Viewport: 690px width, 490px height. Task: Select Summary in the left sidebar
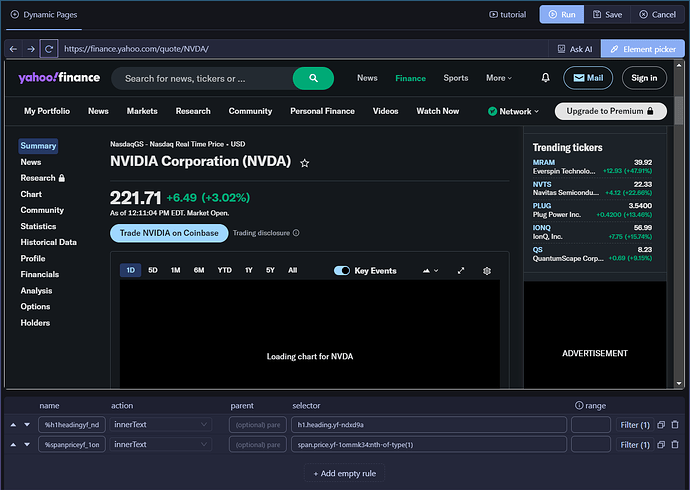coord(38,146)
